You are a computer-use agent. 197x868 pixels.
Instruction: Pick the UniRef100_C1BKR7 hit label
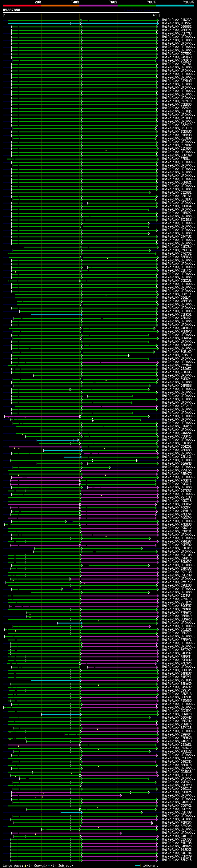(177, 213)
